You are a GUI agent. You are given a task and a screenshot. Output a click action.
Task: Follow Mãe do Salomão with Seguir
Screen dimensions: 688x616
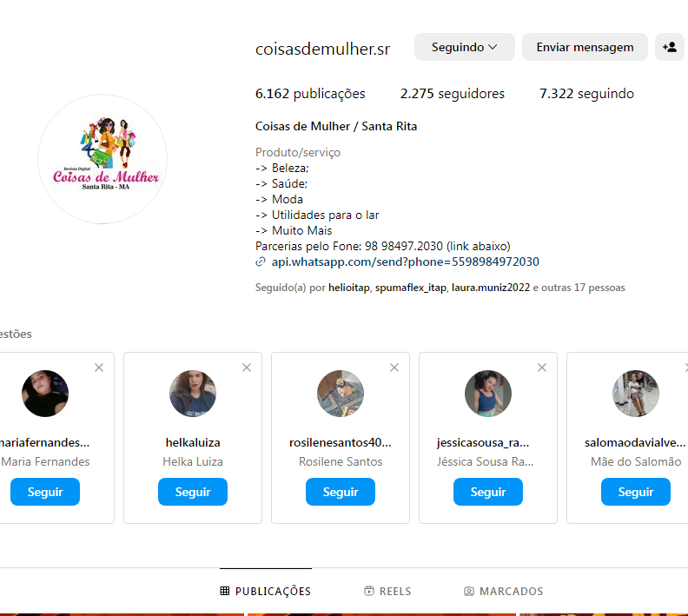[635, 492]
